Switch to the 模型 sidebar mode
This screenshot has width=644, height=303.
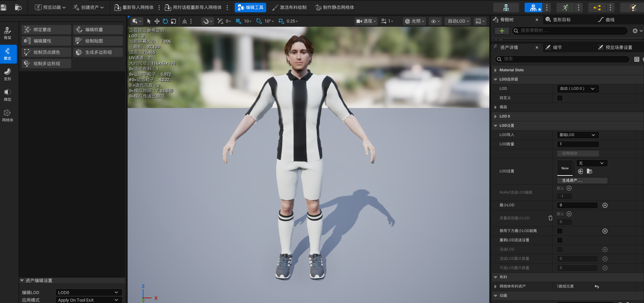click(x=8, y=95)
